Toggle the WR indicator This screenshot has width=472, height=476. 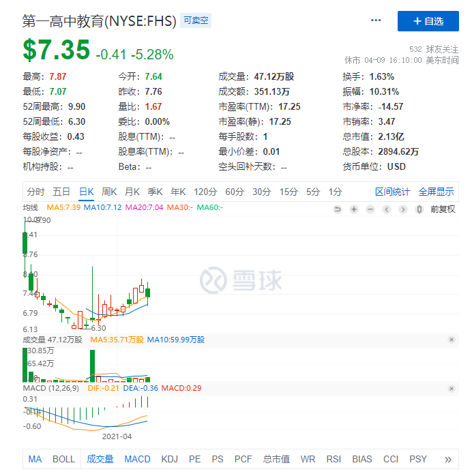[308, 459]
